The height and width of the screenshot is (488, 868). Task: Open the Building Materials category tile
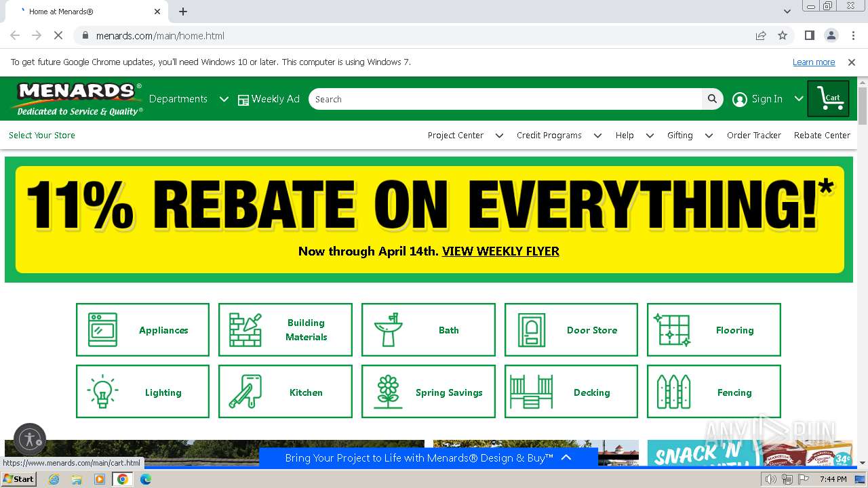point(285,330)
